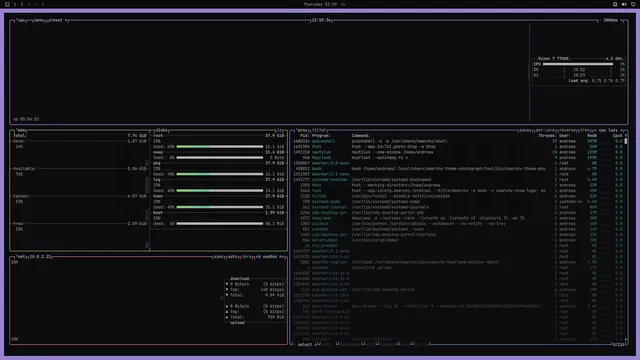Image resolution: width=640 pixels, height=360 pixels.
Task: Click the swap usage bar
Action: (x=220, y=158)
